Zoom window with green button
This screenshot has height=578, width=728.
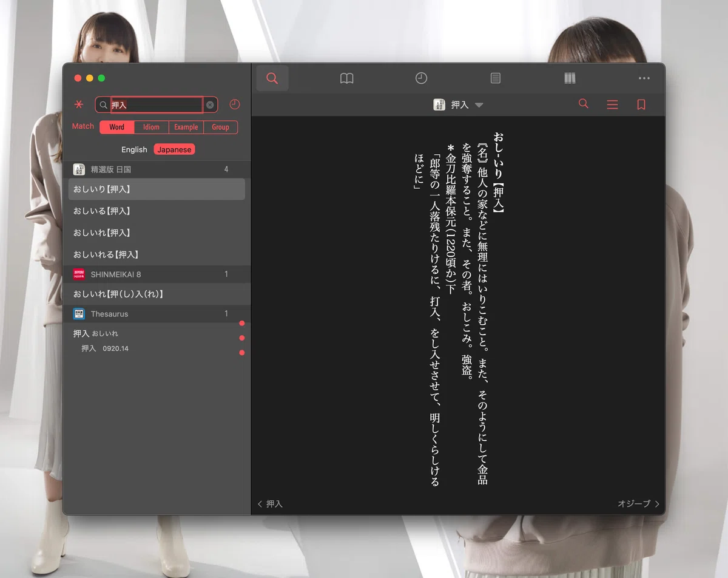coord(101,78)
